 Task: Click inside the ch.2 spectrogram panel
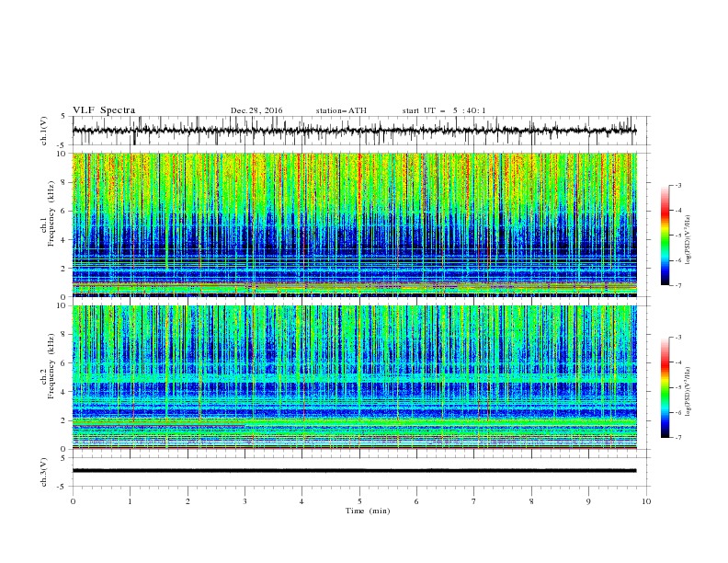[x=354, y=377]
